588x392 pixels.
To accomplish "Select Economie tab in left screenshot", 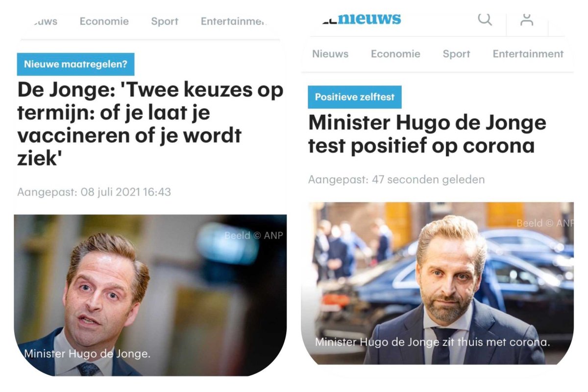I will point(104,22).
